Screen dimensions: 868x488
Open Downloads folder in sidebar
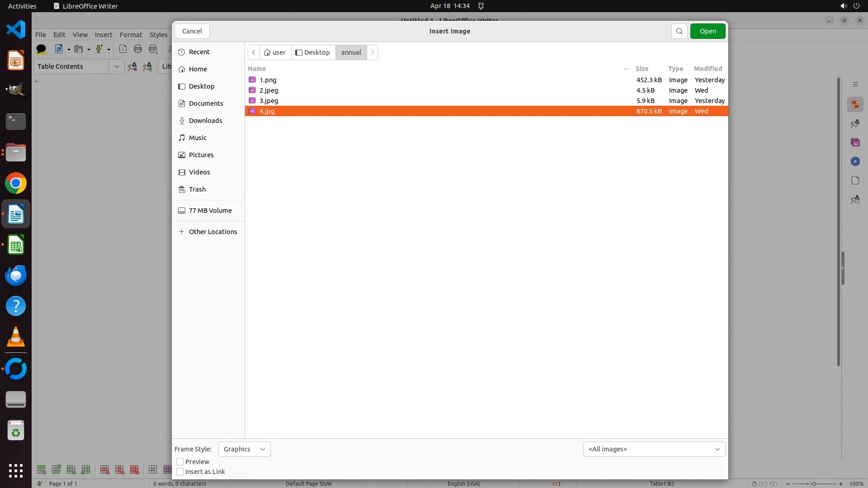coord(205,121)
